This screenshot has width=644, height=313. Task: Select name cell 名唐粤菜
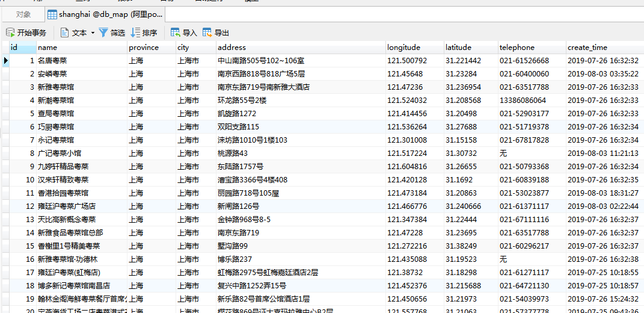point(82,61)
